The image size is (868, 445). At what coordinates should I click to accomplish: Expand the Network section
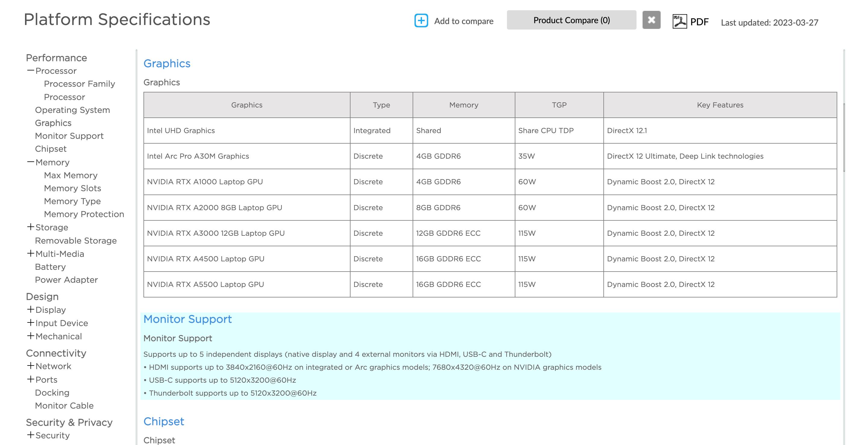31,366
